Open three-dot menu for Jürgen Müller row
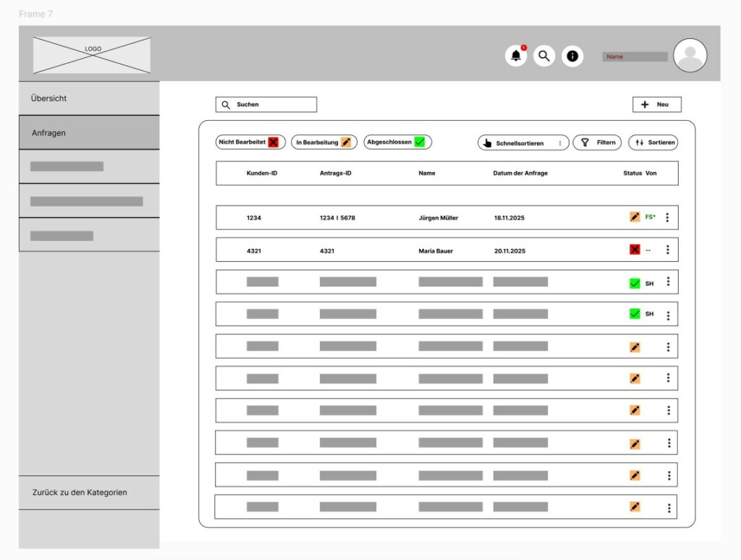The image size is (741, 560). point(667,217)
